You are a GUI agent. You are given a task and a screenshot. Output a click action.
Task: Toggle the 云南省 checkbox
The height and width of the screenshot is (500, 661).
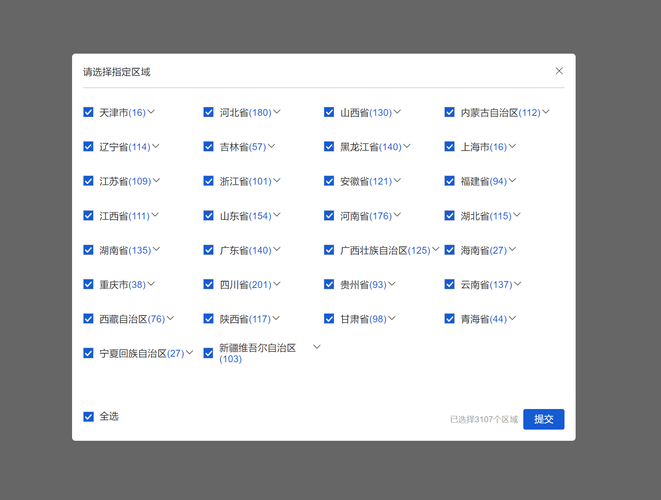tap(450, 285)
